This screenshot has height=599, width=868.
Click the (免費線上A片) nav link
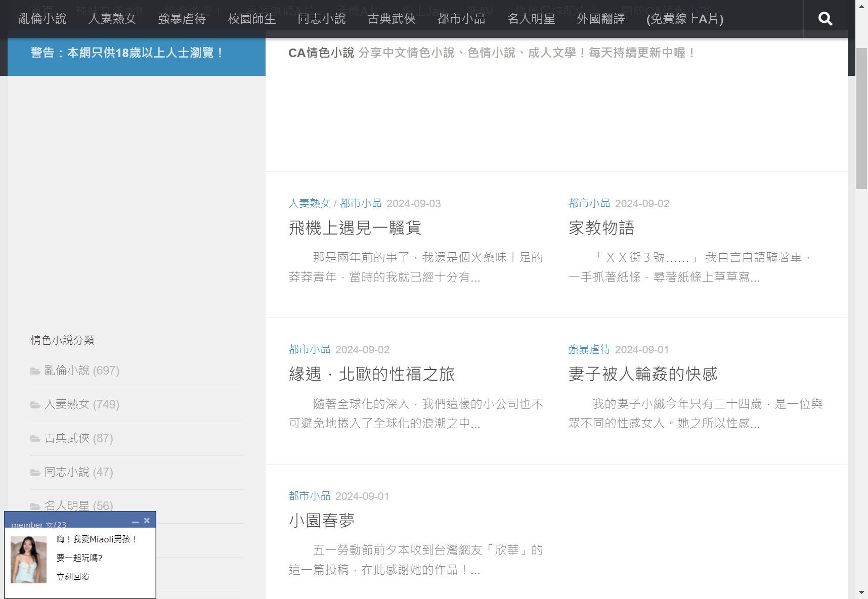(x=684, y=19)
